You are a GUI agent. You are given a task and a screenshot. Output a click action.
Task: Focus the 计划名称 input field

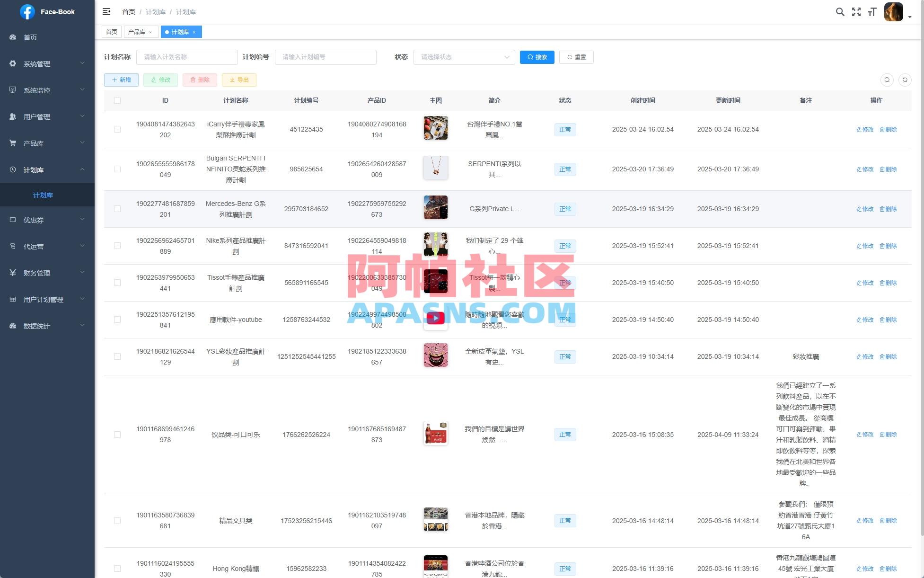[187, 57]
